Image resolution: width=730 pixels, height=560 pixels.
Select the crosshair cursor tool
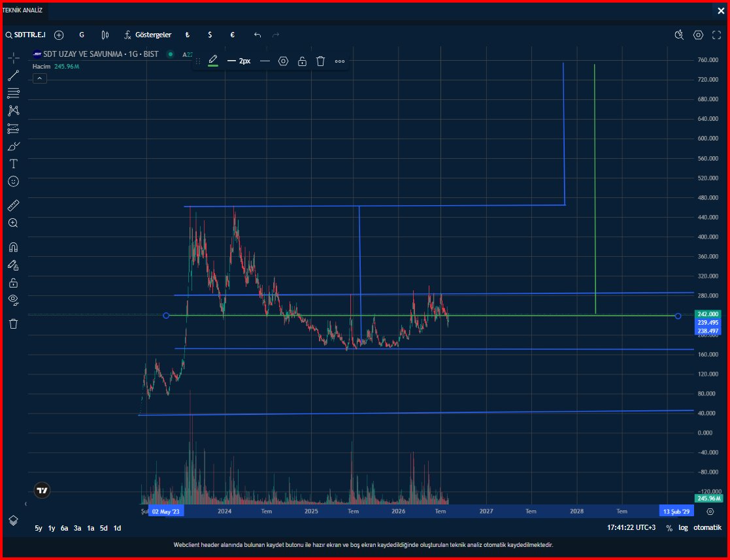(x=14, y=58)
